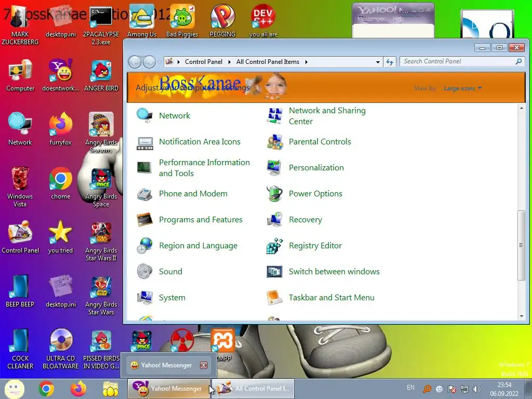
Task: Select Angry Birds Star Wars II shortcut
Action: click(x=101, y=241)
